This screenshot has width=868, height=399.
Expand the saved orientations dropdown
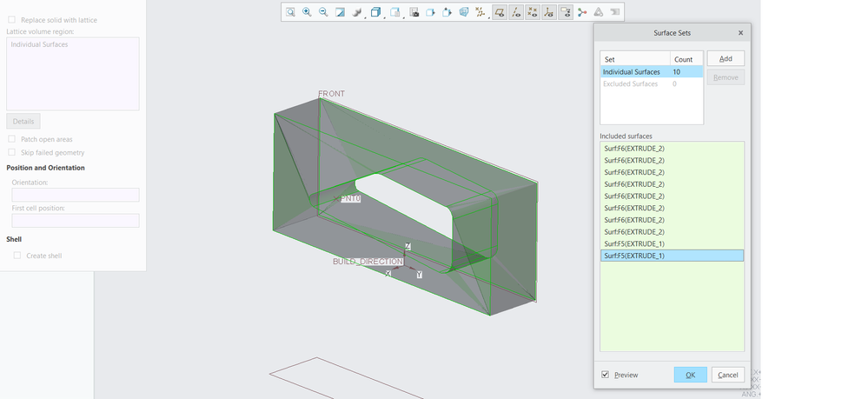[x=396, y=12]
